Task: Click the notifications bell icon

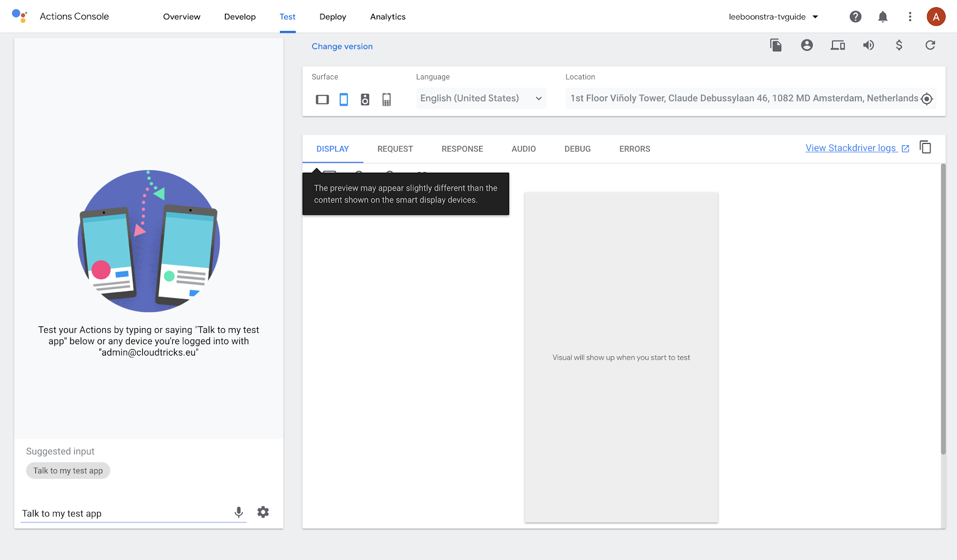Action: point(883,17)
